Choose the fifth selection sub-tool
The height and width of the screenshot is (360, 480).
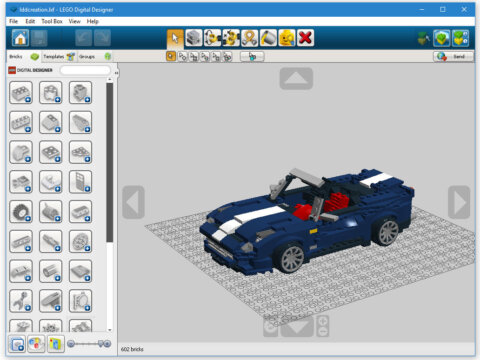pyautogui.click(x=216, y=57)
